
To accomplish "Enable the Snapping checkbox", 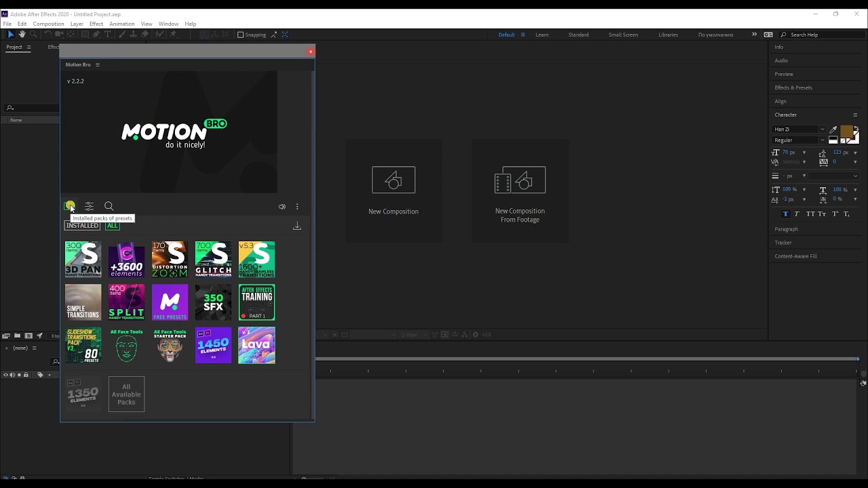I will (240, 35).
